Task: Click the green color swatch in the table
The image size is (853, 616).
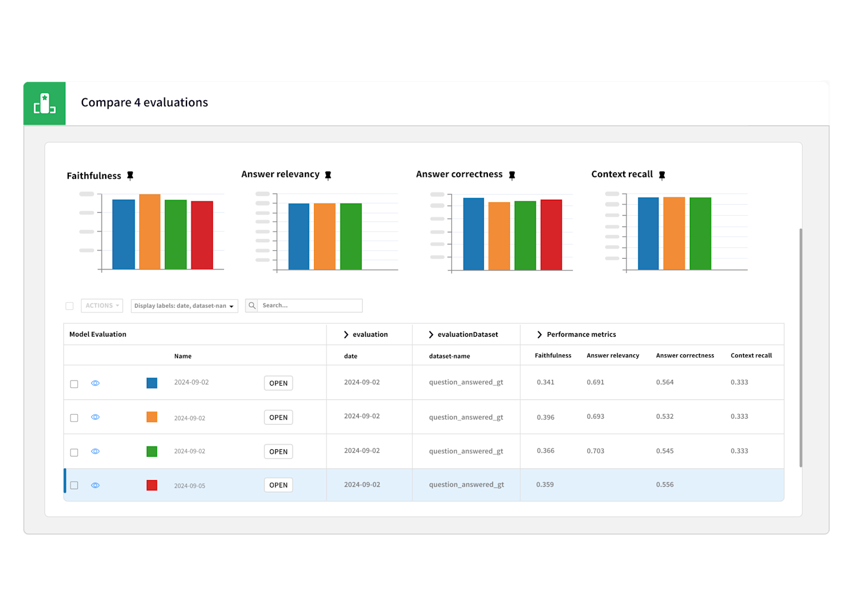Action: click(152, 451)
